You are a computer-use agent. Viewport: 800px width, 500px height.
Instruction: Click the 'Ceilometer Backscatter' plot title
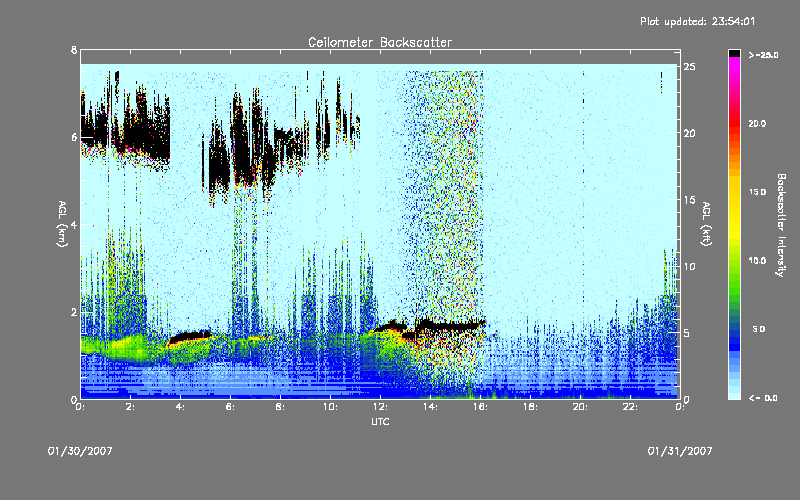tap(380, 42)
